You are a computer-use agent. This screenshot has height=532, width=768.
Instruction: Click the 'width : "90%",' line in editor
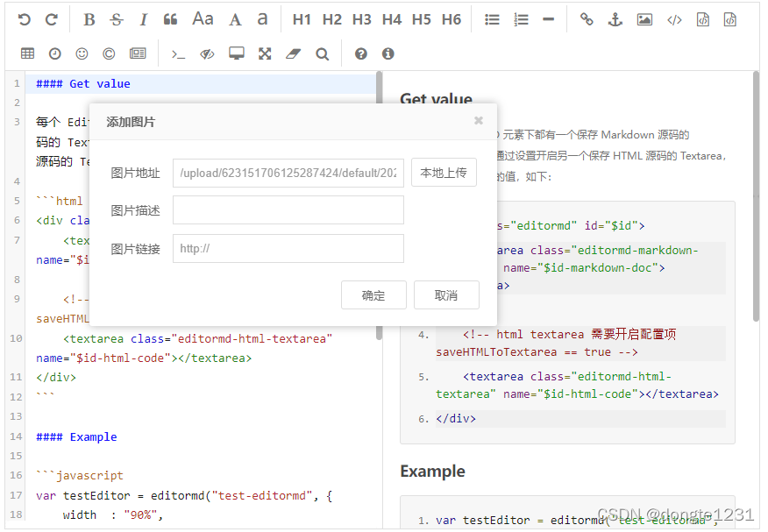[x=112, y=514]
